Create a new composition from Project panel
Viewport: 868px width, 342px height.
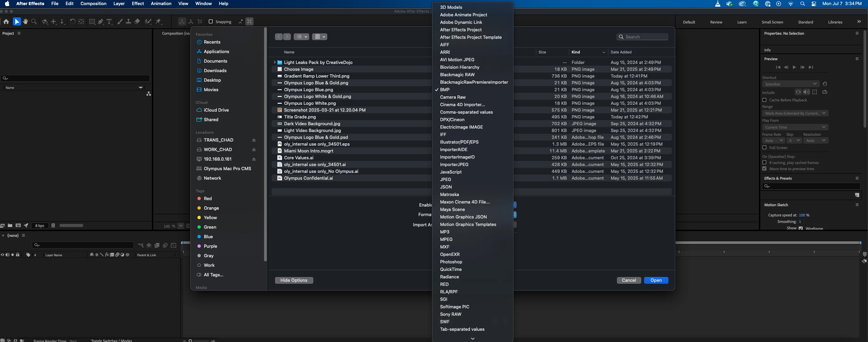tap(18, 226)
